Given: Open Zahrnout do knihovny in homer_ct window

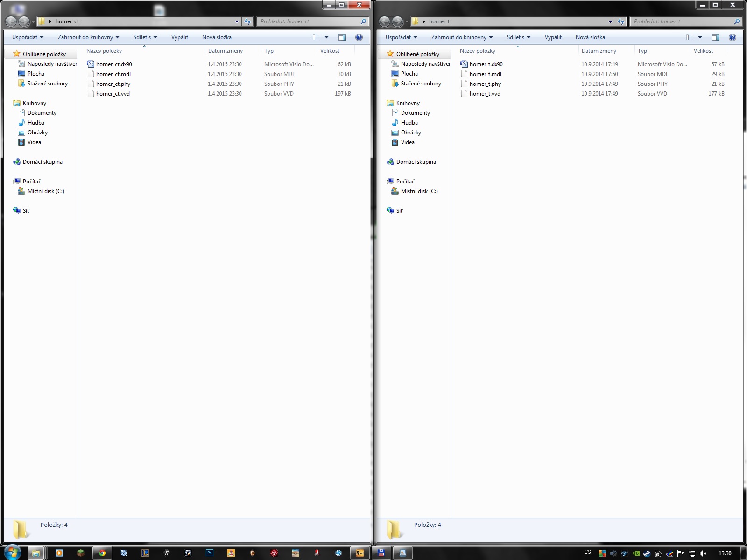Looking at the screenshot, I should coord(88,37).
